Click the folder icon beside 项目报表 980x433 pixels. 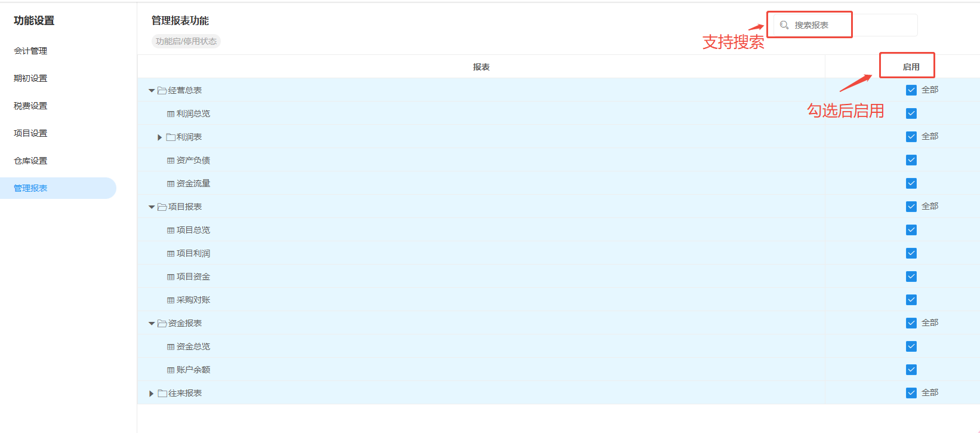tap(162, 207)
